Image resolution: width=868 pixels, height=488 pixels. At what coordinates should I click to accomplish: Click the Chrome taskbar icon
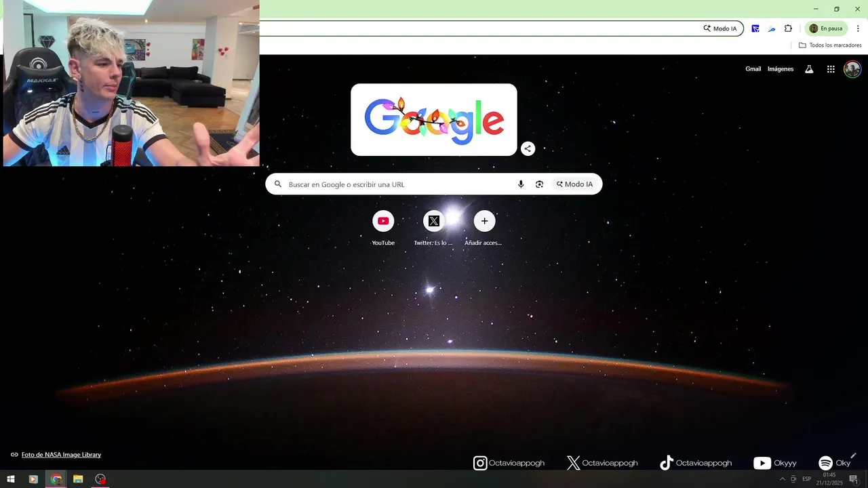(x=56, y=479)
